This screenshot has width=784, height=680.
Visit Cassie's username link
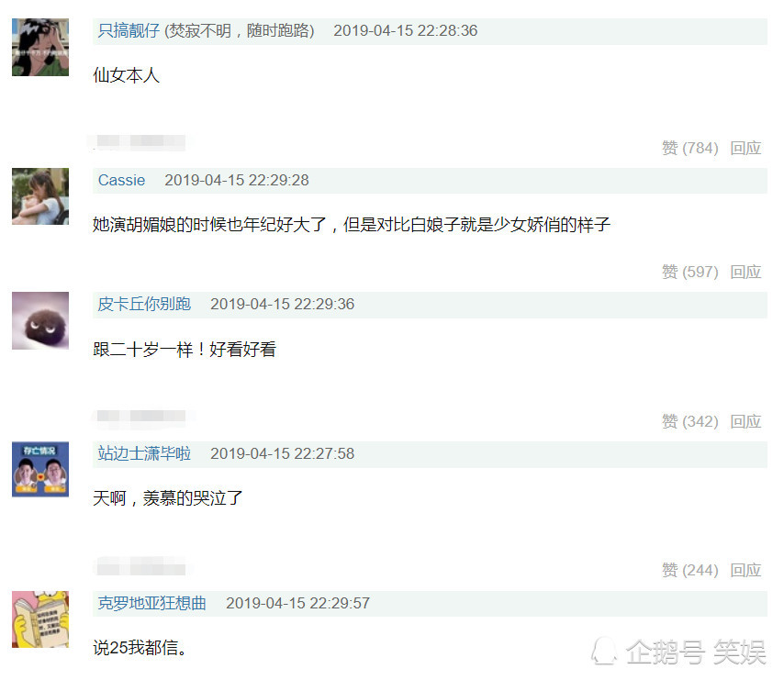click(x=121, y=181)
